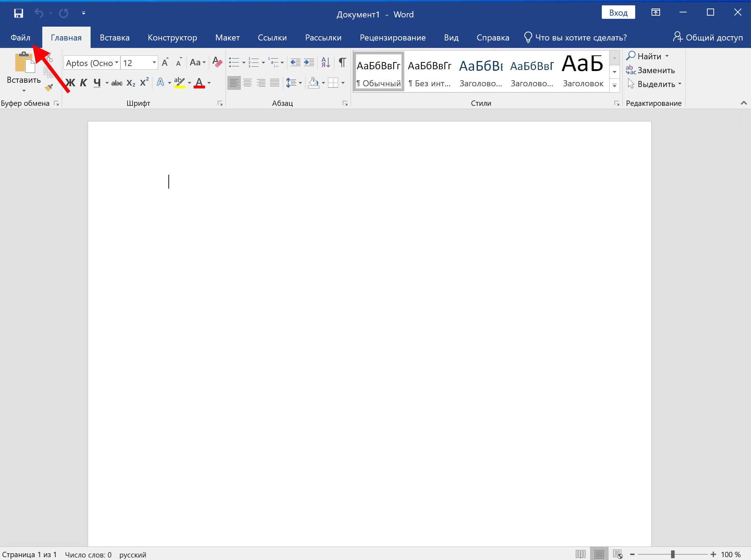
Task: Click the 'Что вы хотите сделать?' search box
Action: pyautogui.click(x=576, y=38)
